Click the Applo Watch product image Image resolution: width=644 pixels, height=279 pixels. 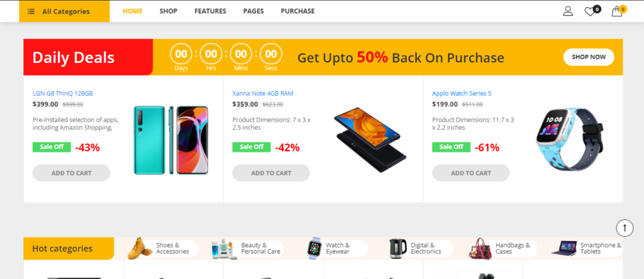tap(565, 139)
